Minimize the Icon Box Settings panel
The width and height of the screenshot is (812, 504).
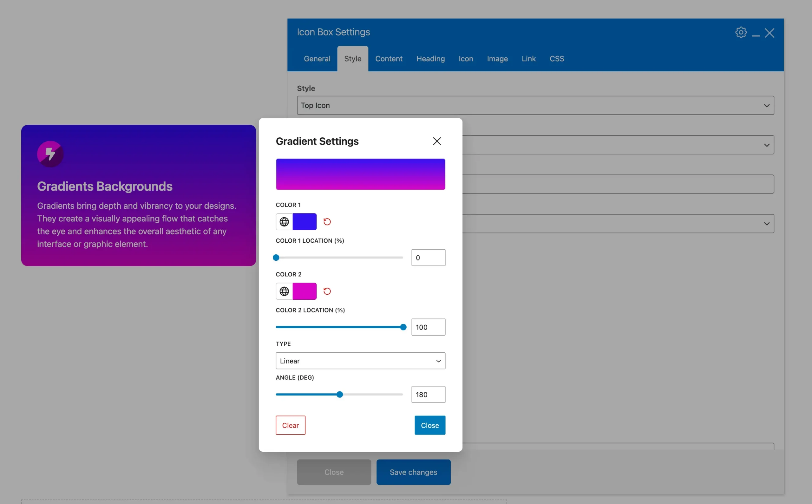click(756, 33)
